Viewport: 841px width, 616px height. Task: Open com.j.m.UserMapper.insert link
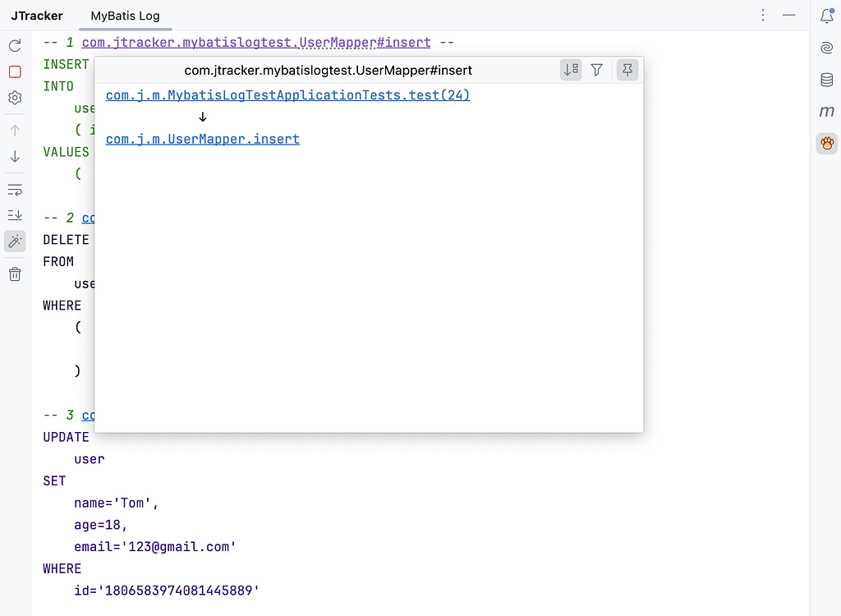pyautogui.click(x=202, y=140)
